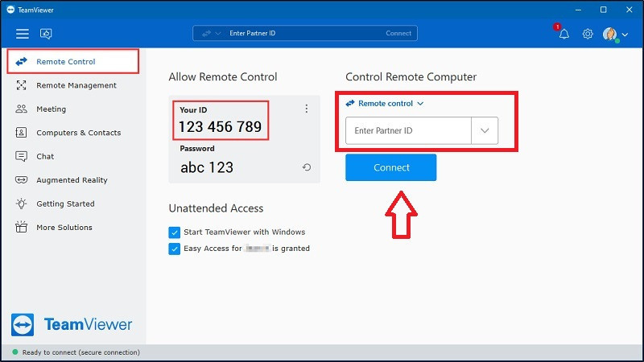
Task: Select Remote Control in sidebar
Action: tap(73, 62)
